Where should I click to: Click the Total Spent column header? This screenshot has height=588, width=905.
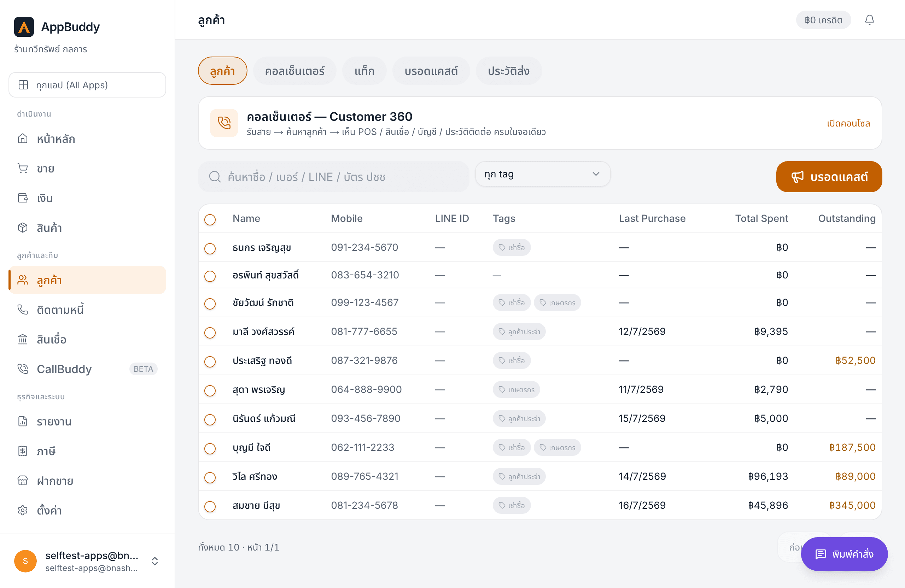[761, 218]
